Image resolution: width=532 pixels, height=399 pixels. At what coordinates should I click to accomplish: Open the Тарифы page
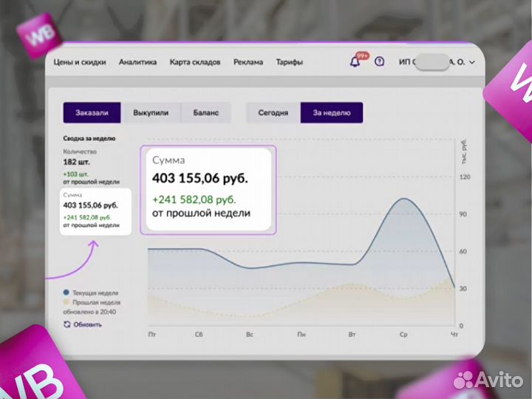tap(289, 62)
